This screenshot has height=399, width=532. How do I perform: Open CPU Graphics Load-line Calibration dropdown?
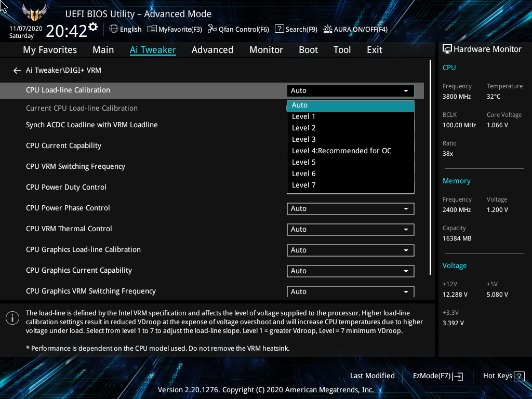tap(351, 250)
